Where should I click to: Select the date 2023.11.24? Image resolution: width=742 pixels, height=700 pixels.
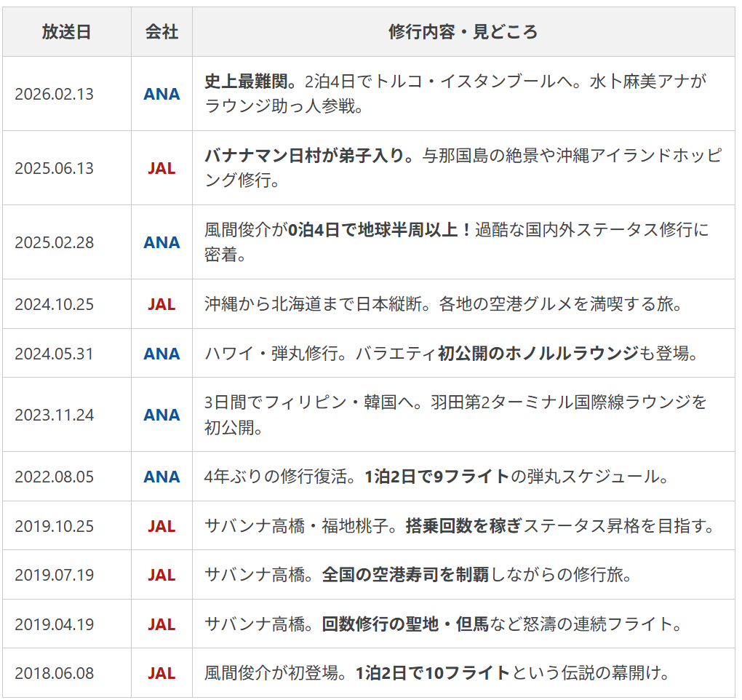coord(55,415)
